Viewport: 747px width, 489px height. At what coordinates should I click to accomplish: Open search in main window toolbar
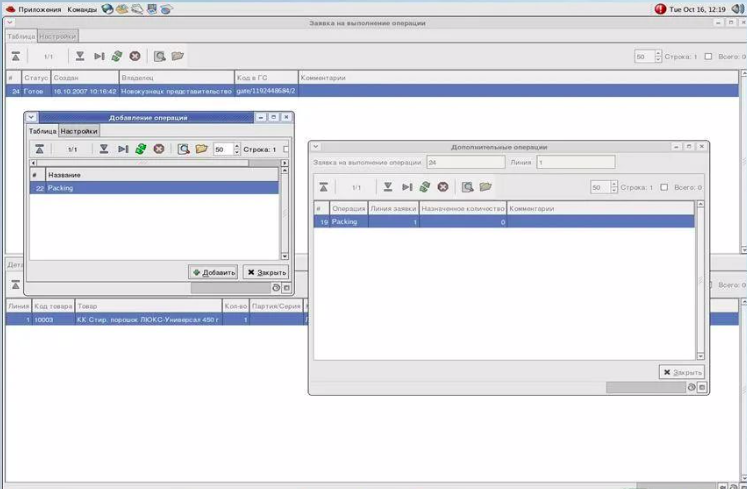(160, 56)
